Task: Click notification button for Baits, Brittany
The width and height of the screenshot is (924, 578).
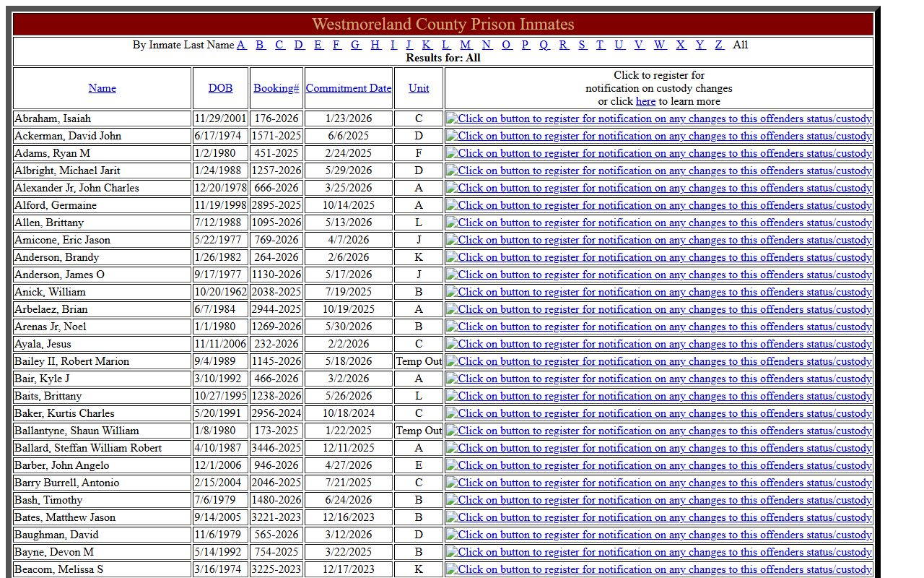Action: [658, 396]
